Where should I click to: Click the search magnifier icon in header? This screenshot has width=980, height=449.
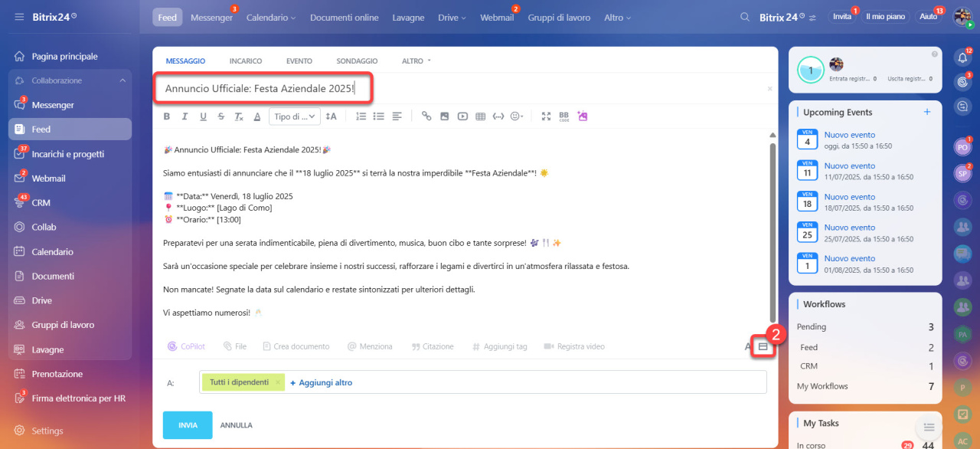pyautogui.click(x=745, y=17)
